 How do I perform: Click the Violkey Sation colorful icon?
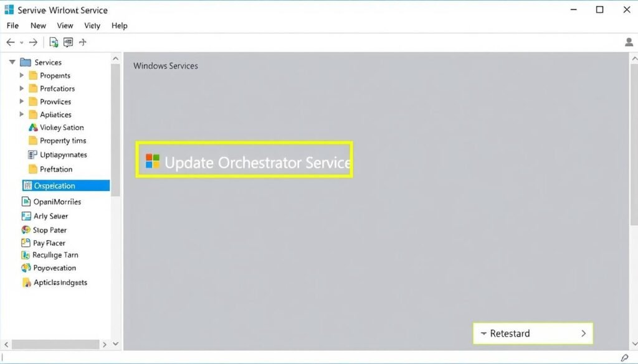pos(33,128)
